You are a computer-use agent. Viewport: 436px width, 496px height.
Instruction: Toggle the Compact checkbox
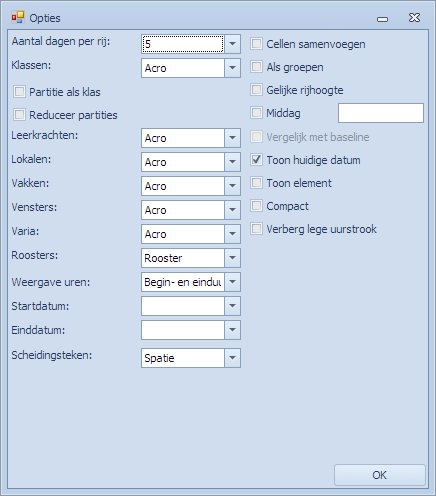(x=256, y=206)
